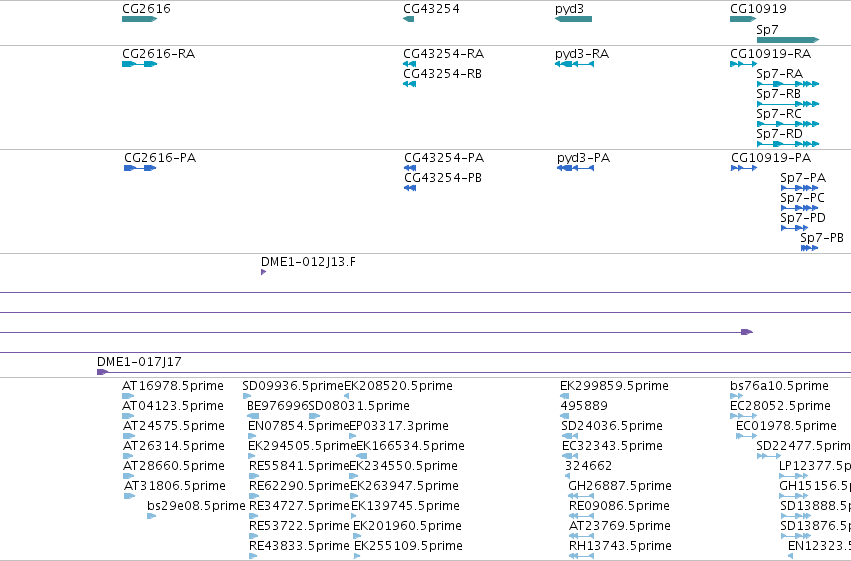Select the Sp7-RB transcript
Screen dimensions: 851x561
click(x=788, y=104)
